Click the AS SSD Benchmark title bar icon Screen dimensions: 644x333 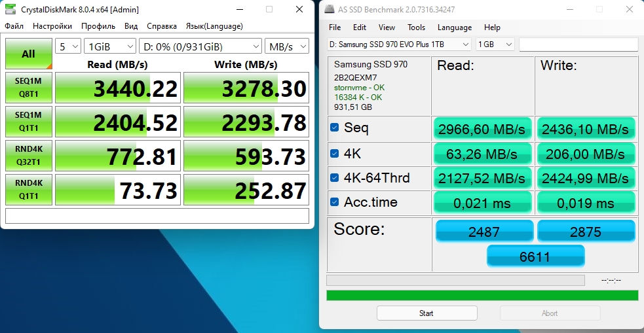pyautogui.click(x=329, y=9)
